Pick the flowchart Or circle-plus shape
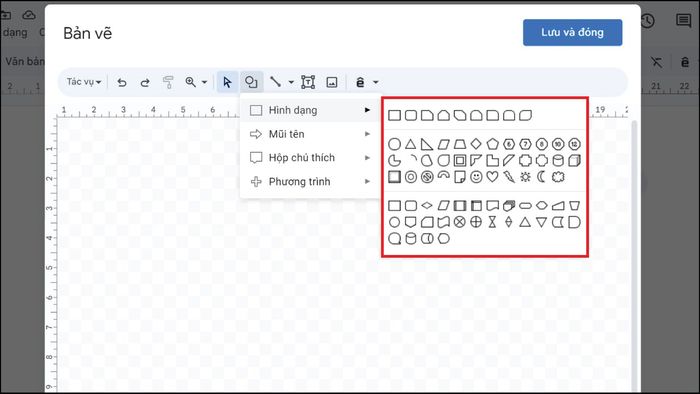Viewport: 700px width, 394px height. 476,222
